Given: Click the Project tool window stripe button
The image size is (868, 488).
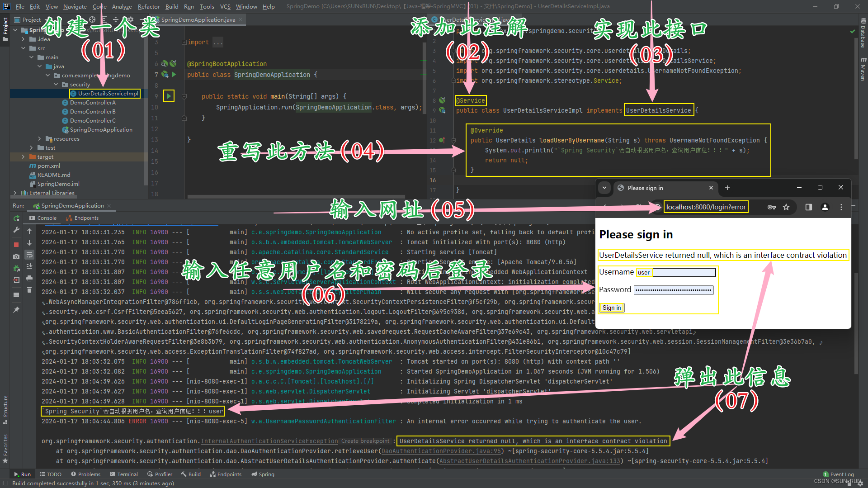Looking at the screenshot, I should click(x=5, y=29).
